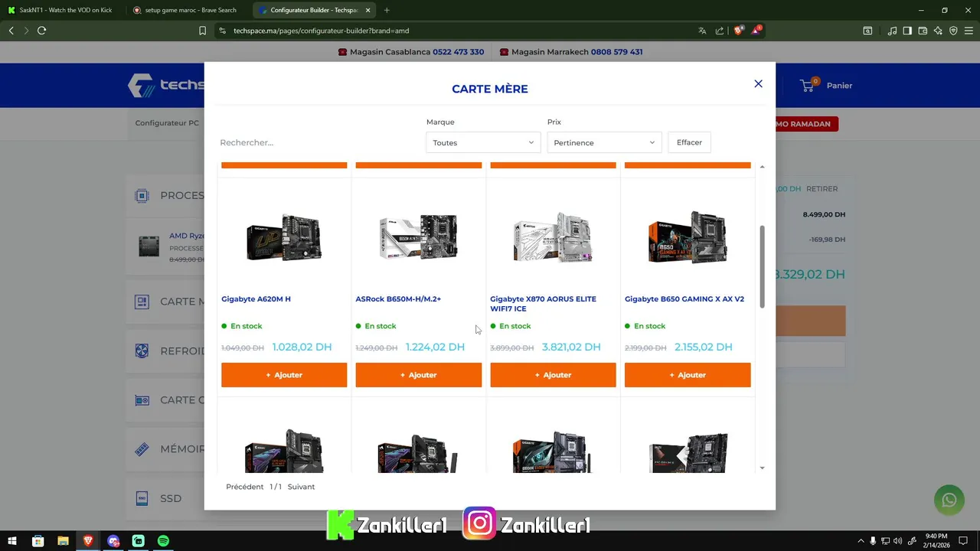Add Gigabyte A620M H with Ajouter

pos(284,375)
